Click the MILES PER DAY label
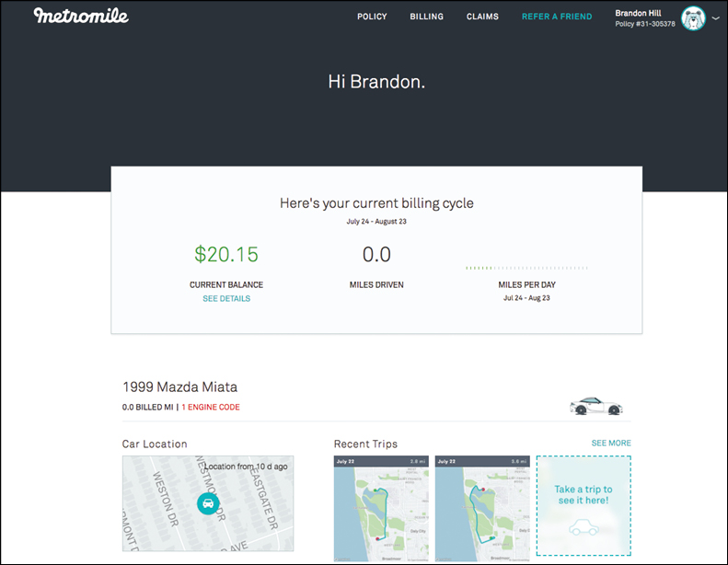Image resolution: width=728 pixels, height=565 pixels. 526,284
